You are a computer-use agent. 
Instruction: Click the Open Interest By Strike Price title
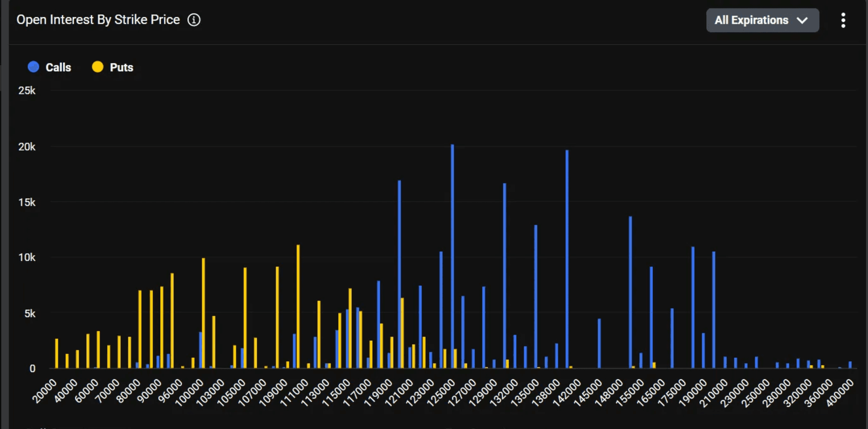98,19
